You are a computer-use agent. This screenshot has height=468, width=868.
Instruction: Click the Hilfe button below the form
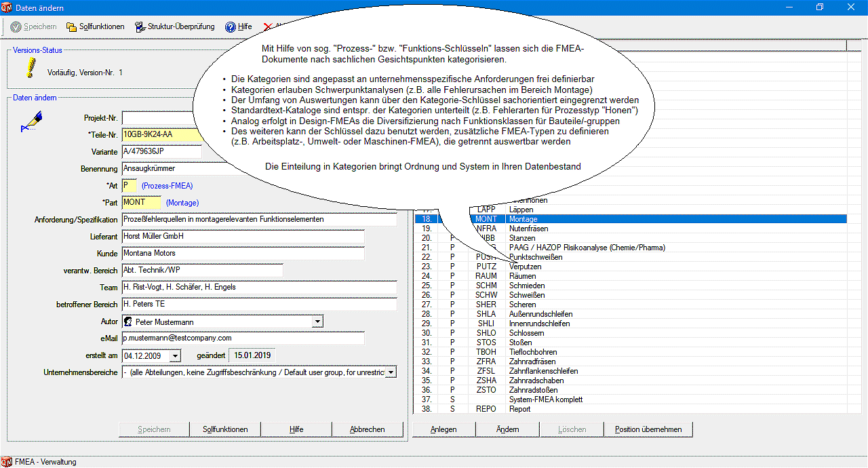[296, 429]
